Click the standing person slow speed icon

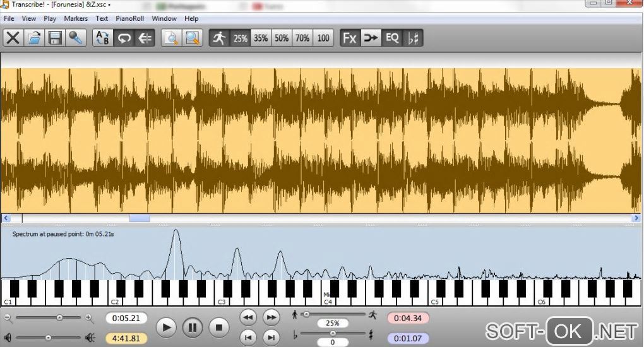point(294,315)
